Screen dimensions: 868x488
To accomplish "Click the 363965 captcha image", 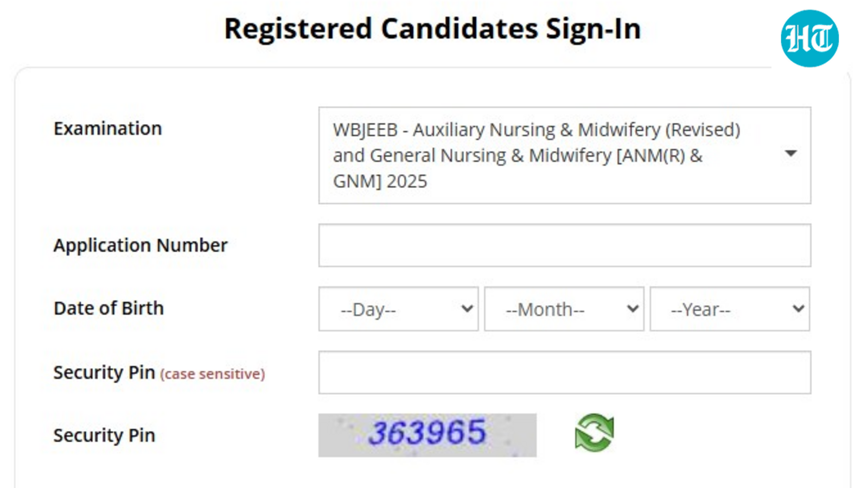I will (x=427, y=435).
